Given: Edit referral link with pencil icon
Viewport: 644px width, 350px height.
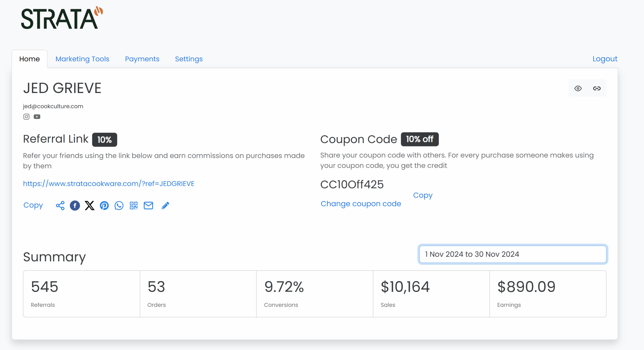Looking at the screenshot, I should tap(165, 205).
